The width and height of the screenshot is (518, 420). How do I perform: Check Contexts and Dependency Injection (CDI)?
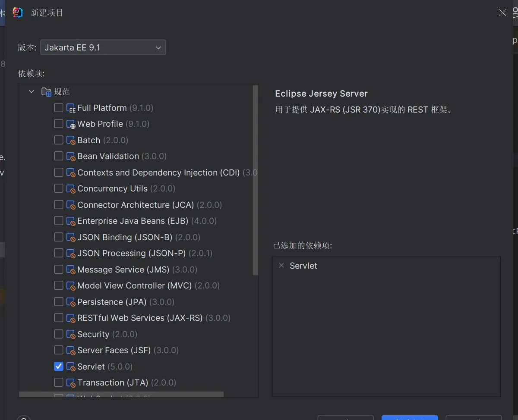tap(59, 172)
